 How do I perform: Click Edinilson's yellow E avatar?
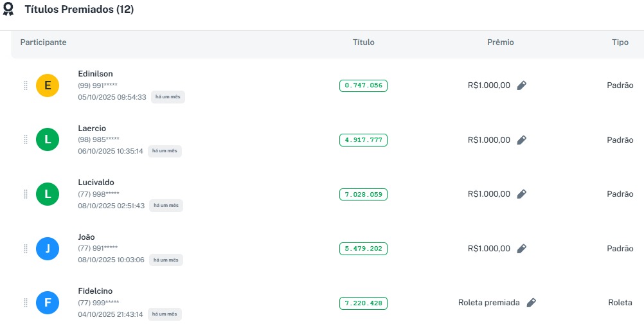click(x=48, y=85)
